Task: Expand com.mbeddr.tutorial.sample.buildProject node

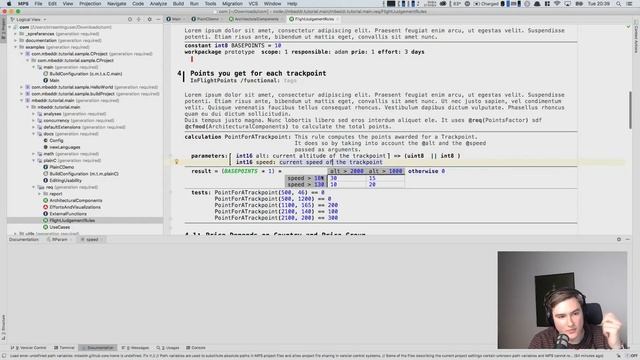Action: click(x=22, y=93)
